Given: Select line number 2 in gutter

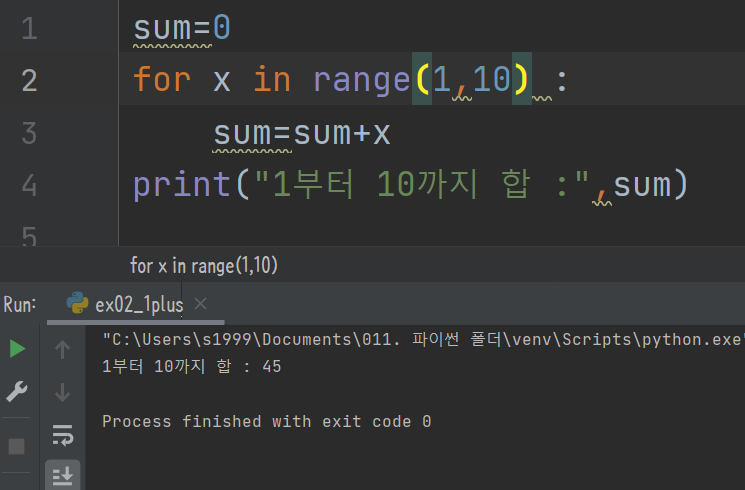Looking at the screenshot, I should [29, 80].
